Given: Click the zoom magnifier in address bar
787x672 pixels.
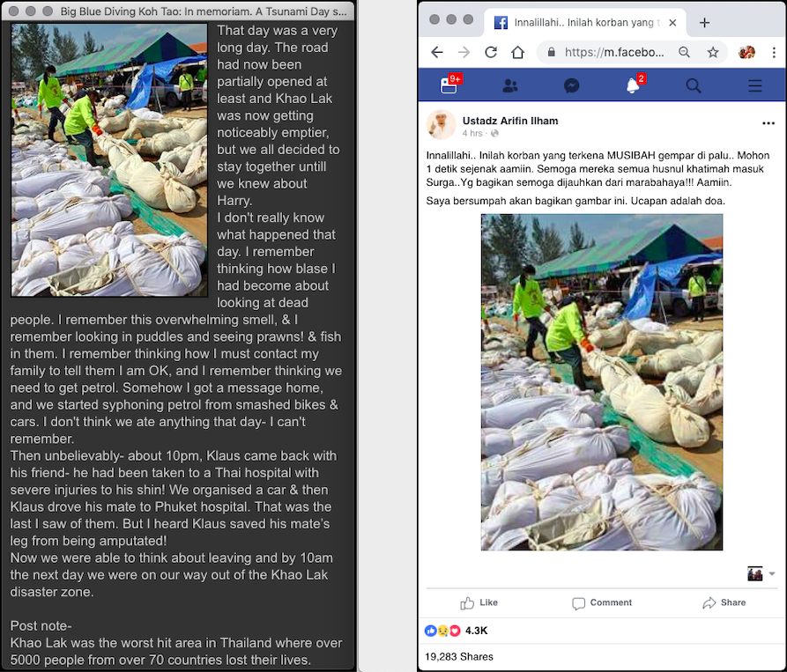Looking at the screenshot, I should (685, 52).
